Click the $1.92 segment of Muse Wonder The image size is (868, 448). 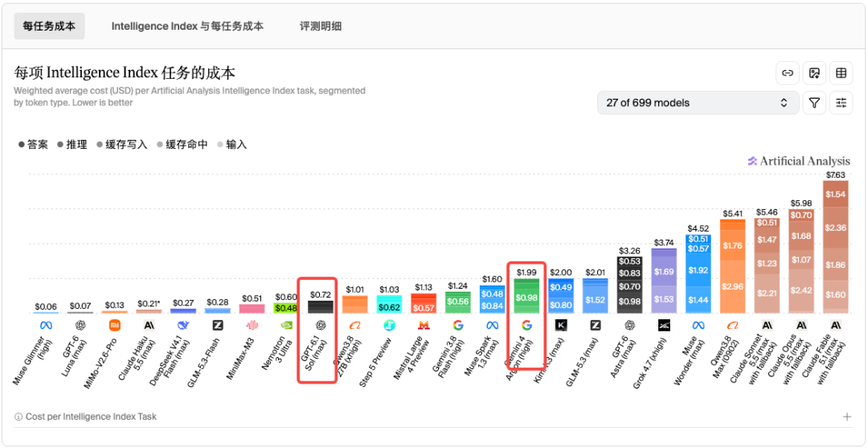point(698,270)
